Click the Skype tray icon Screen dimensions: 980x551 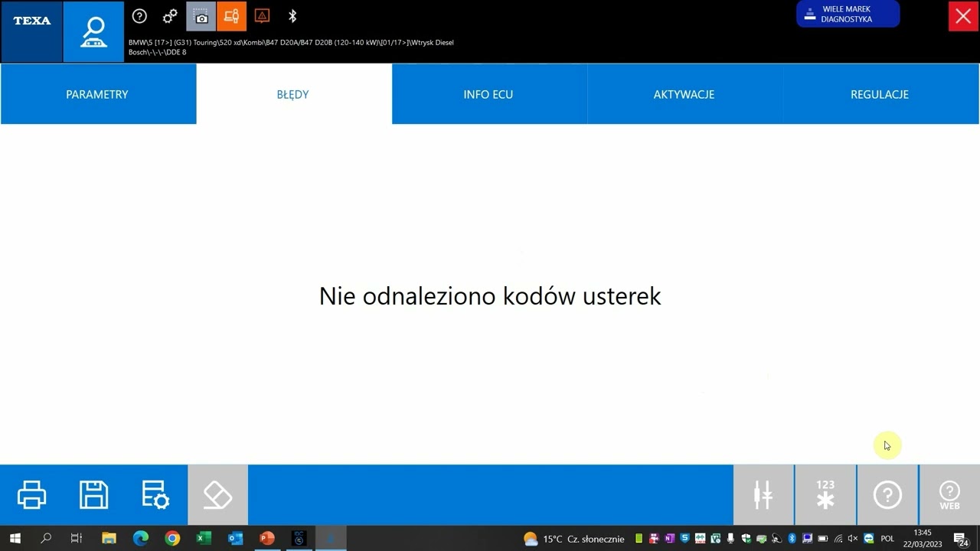pos(684,539)
